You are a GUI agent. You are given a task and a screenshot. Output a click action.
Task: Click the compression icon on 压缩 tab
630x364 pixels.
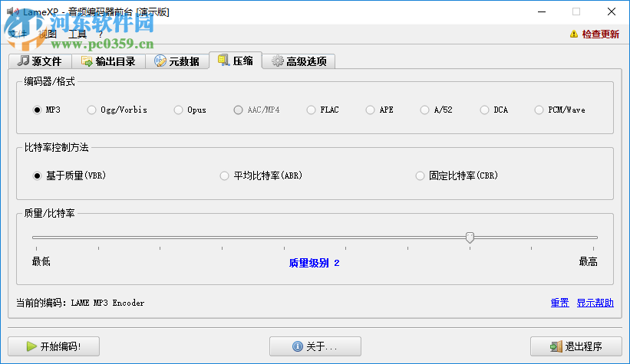(223, 61)
